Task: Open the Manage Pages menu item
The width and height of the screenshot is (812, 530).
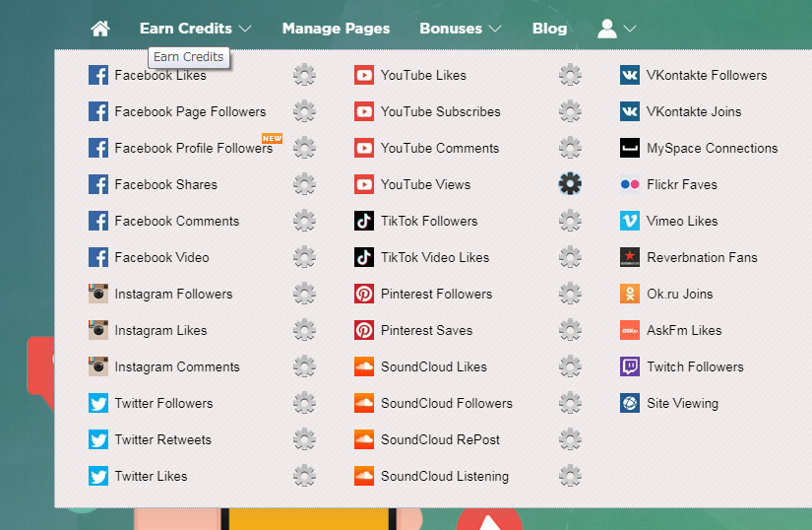Action: [x=336, y=29]
